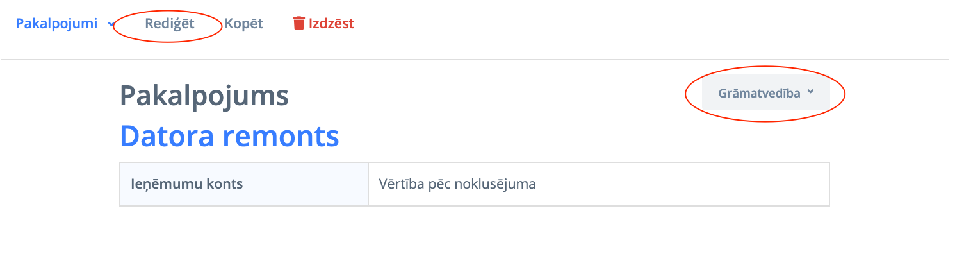Image resolution: width=980 pixels, height=272 pixels.
Task: Select the Ieņēmumu konts label cell
Action: click(x=243, y=184)
